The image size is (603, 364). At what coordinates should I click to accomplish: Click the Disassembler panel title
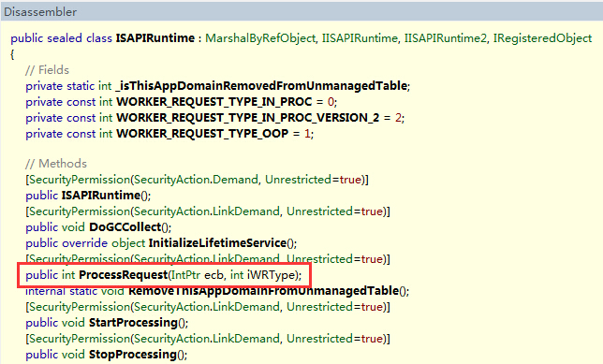pos(40,12)
